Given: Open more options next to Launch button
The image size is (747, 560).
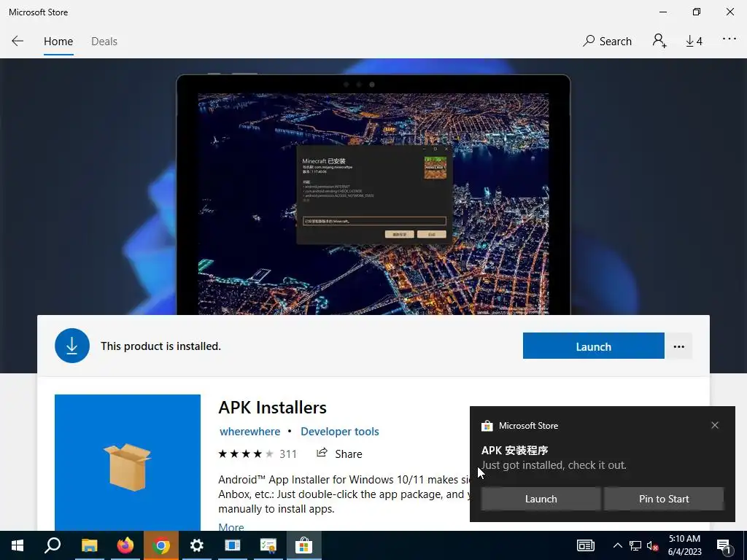Looking at the screenshot, I should click(679, 346).
